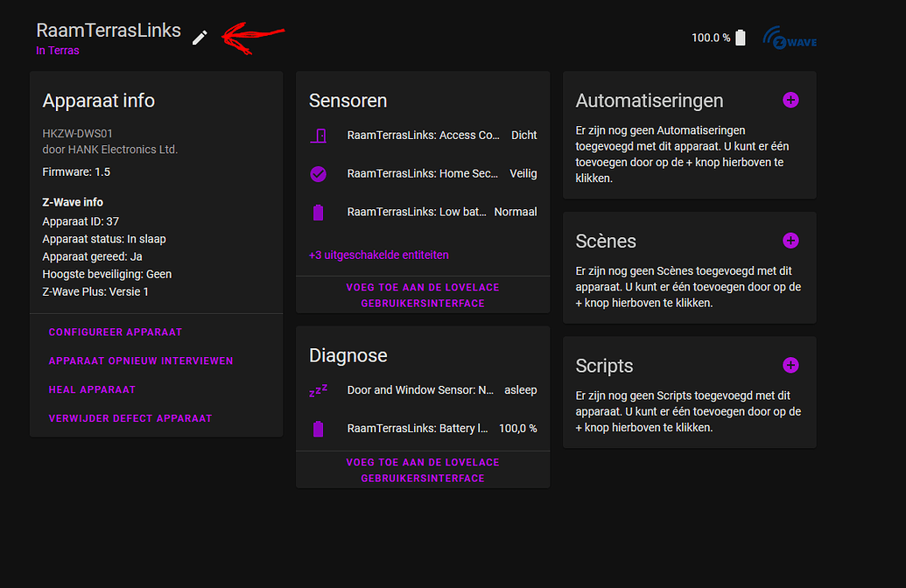Add Diagnose card to Lovelace interface

pos(423,470)
